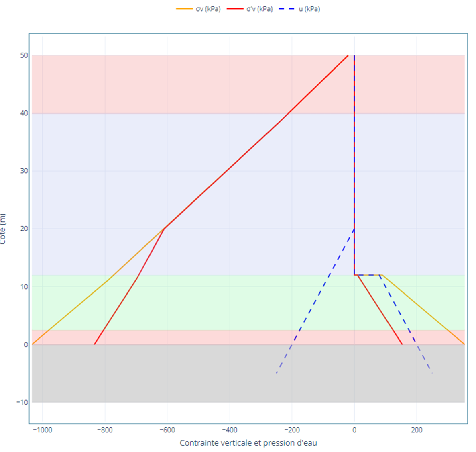
Task: Click the x-axis tick label −1000
Action: [x=42, y=430]
